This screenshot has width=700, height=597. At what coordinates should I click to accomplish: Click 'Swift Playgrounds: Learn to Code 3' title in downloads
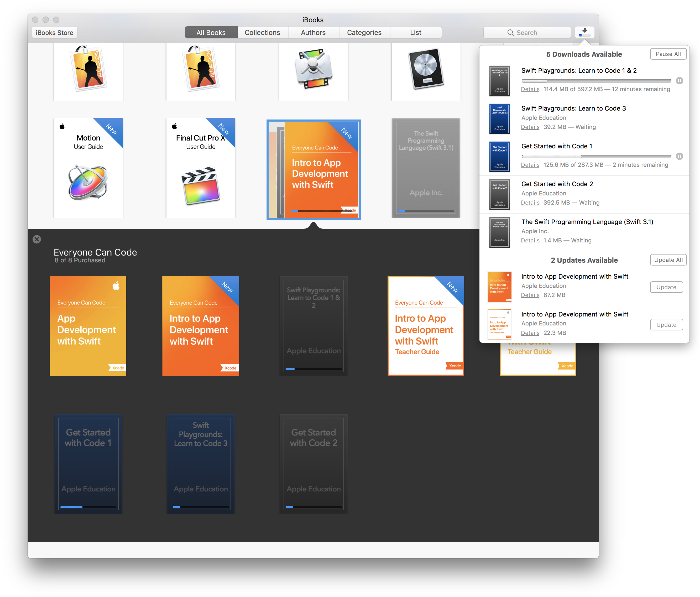click(574, 108)
